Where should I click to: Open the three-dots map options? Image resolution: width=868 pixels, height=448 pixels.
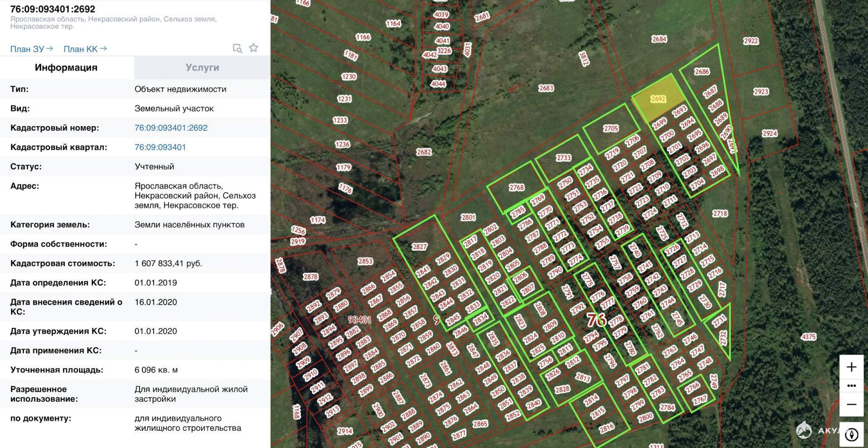tap(851, 386)
